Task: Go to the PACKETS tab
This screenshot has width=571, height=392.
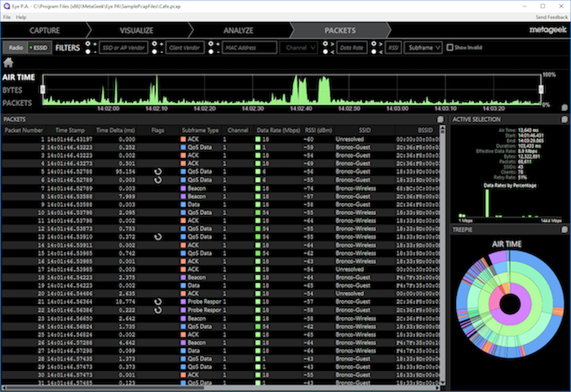Action: click(x=340, y=30)
